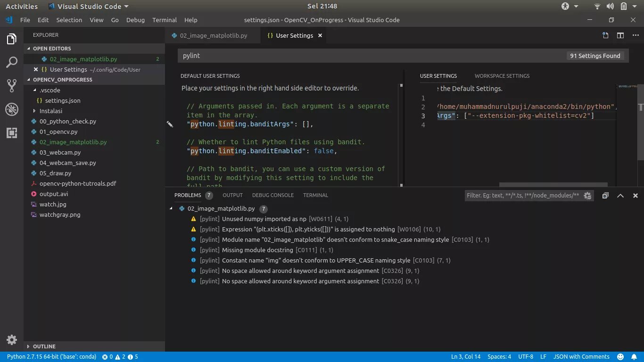
Task: Click the split editor icon
Action: 620,35
